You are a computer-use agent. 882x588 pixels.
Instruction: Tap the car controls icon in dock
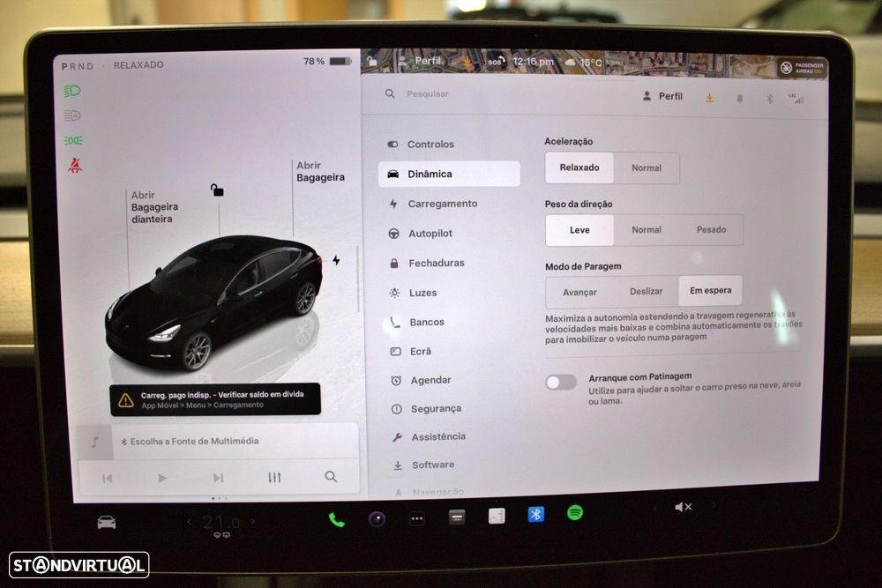click(x=107, y=523)
